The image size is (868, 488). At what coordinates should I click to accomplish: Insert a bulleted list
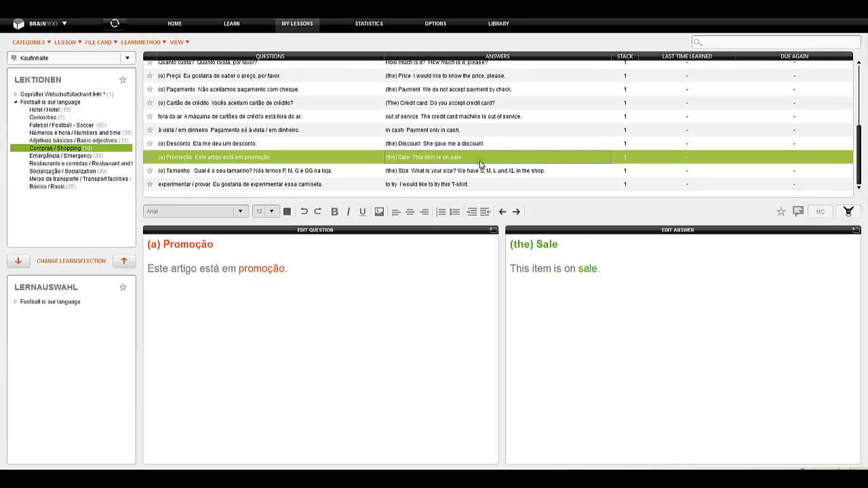(x=455, y=211)
